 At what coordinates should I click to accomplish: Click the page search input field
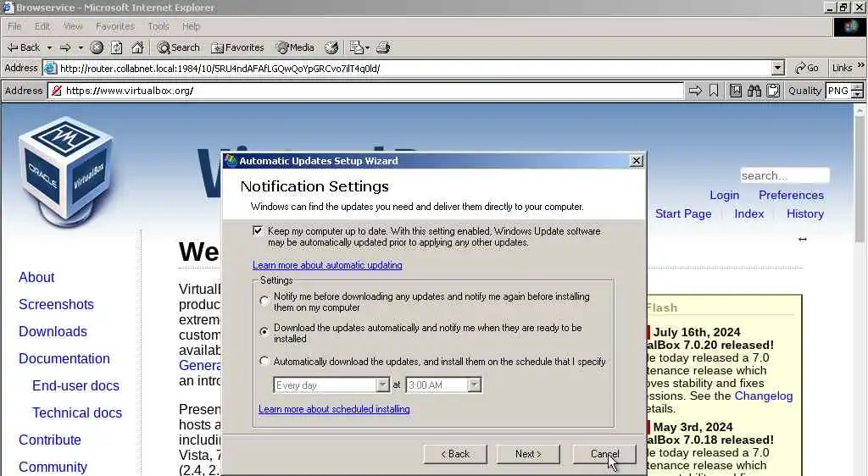tap(784, 175)
